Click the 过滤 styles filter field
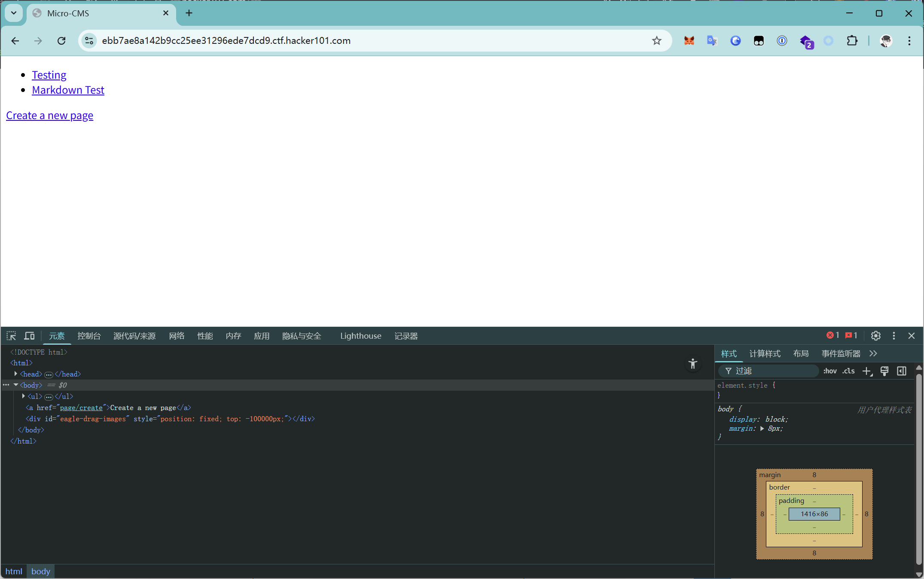This screenshot has width=924, height=579. point(769,371)
